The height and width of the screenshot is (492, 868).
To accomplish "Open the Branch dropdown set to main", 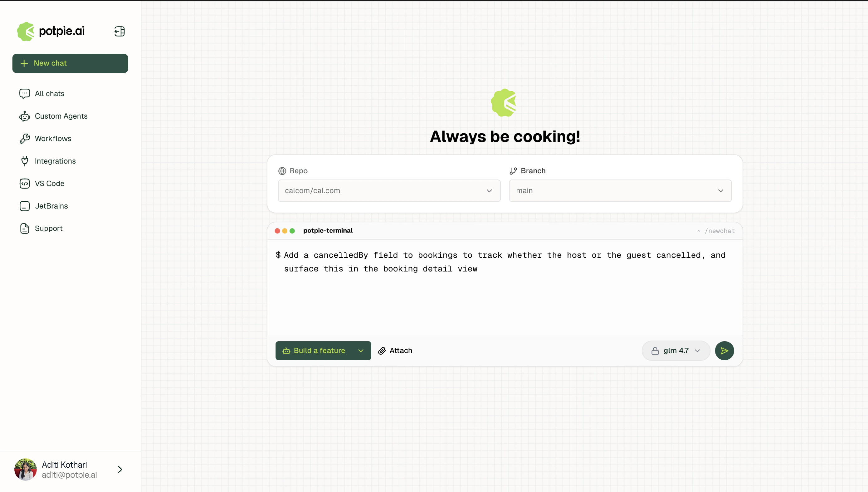I will pos(620,190).
